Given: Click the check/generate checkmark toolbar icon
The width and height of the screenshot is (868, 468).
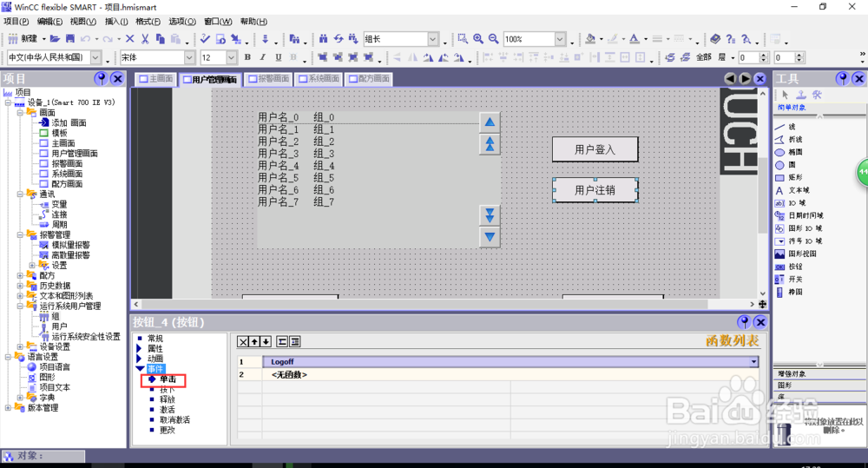Looking at the screenshot, I should 205,39.
